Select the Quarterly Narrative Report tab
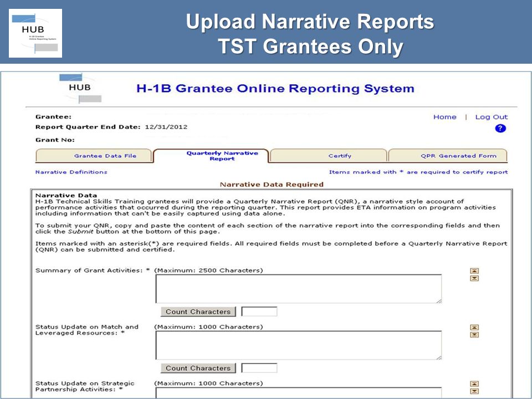 (211, 156)
